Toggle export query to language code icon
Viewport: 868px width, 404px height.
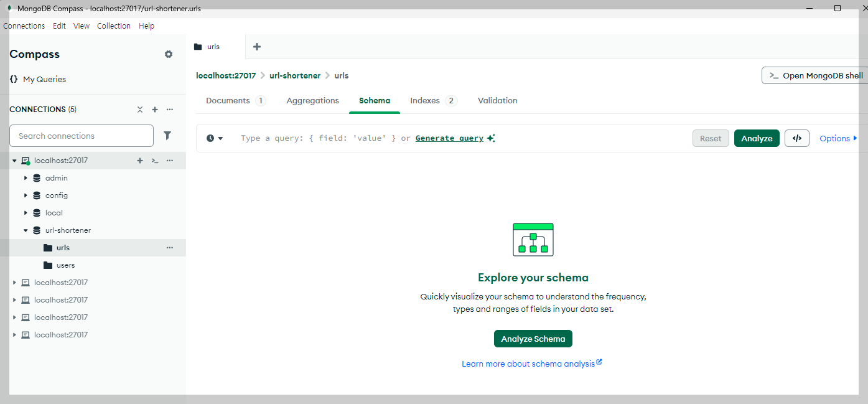click(797, 138)
